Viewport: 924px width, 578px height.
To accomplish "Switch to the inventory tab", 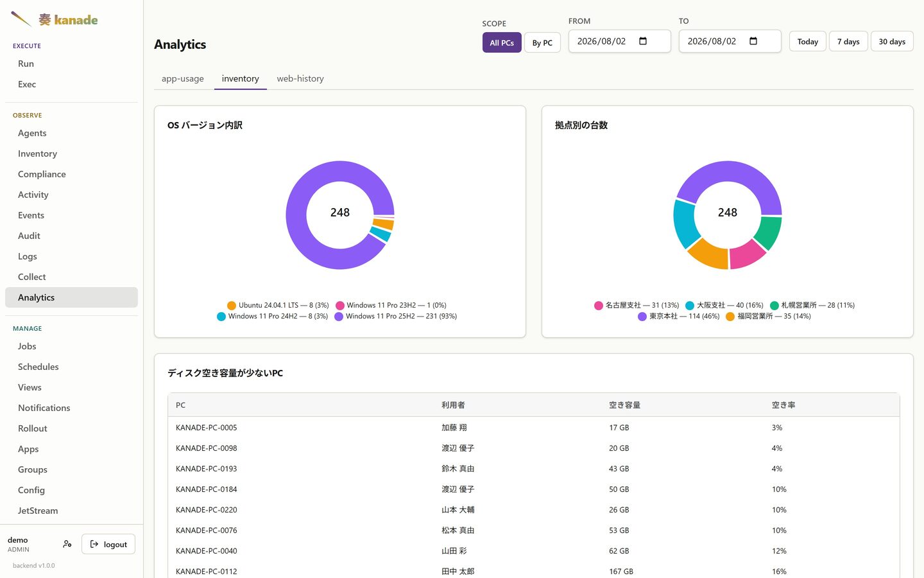I will click(x=241, y=78).
